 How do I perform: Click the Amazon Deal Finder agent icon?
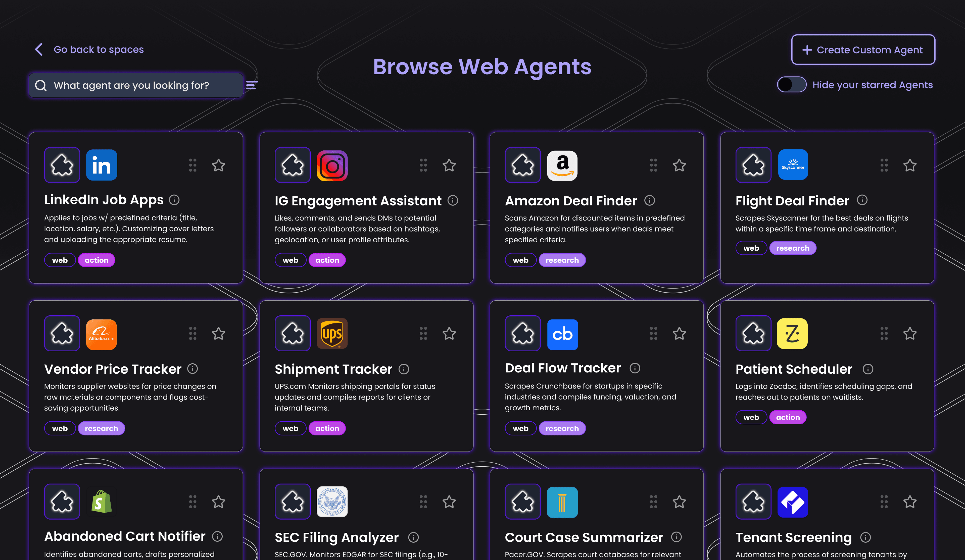click(x=522, y=165)
